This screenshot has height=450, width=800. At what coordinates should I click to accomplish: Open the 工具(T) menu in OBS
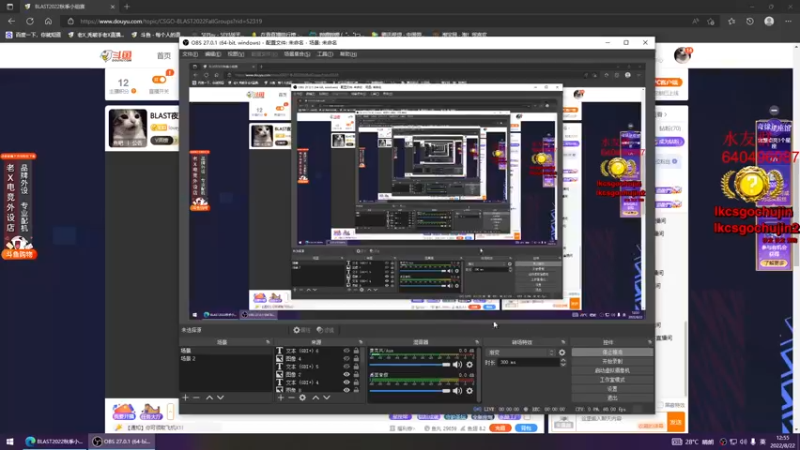[324, 54]
